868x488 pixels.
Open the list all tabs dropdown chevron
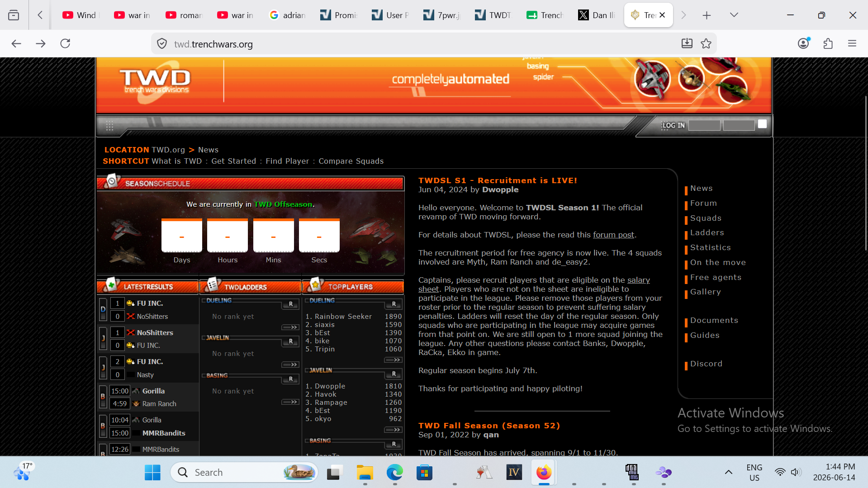734,15
